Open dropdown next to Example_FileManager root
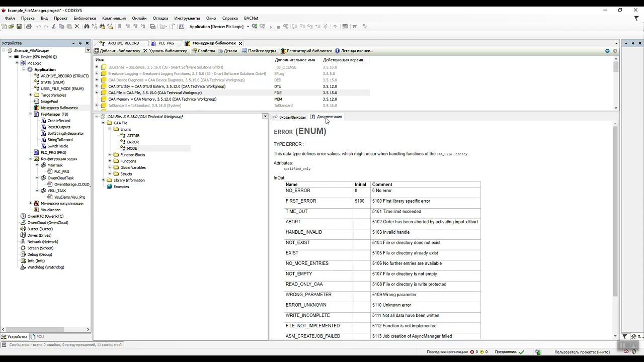The width and height of the screenshot is (644, 362). tap(88, 50)
